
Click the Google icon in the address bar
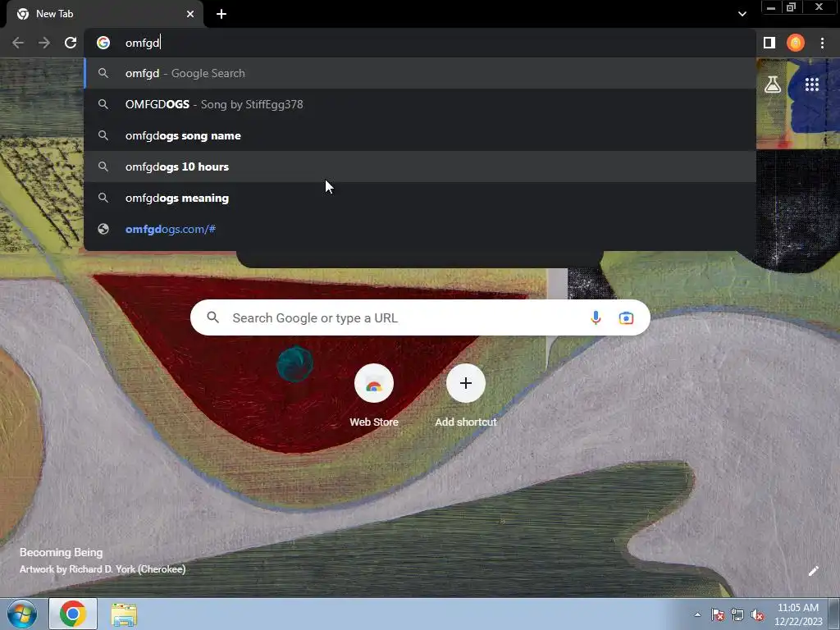click(x=103, y=43)
